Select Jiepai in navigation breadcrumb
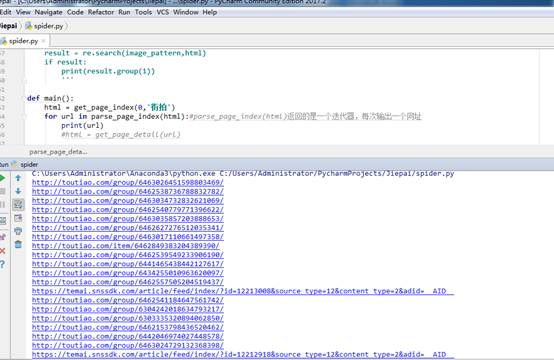 8,26
